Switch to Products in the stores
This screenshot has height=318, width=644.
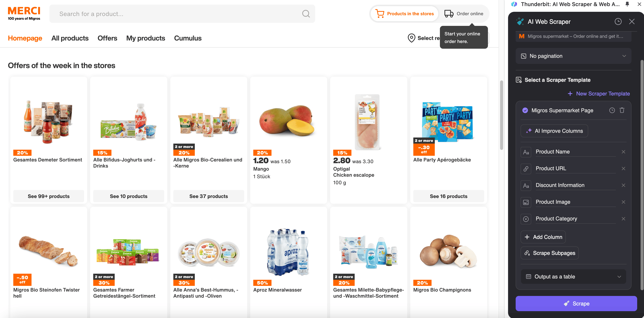[x=405, y=14]
